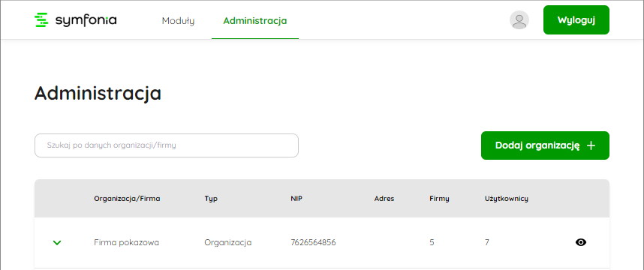Click the Użytkownicy column header

(507, 199)
